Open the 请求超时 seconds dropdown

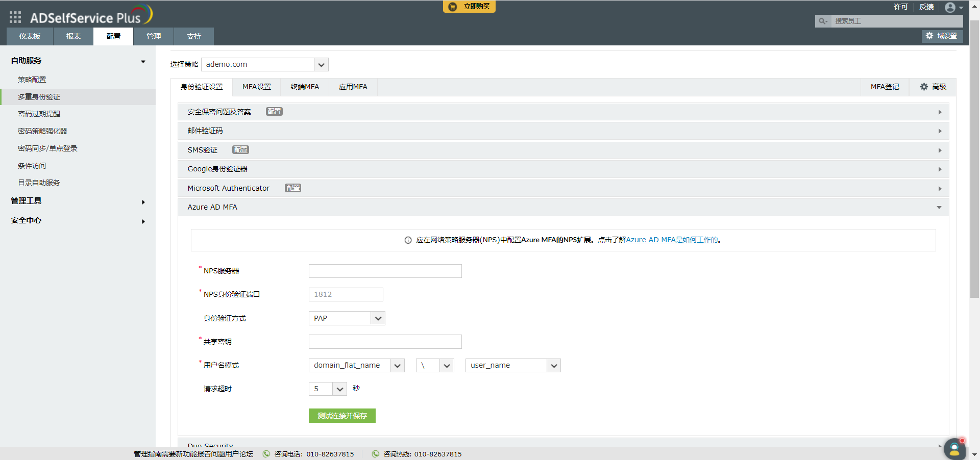(339, 389)
